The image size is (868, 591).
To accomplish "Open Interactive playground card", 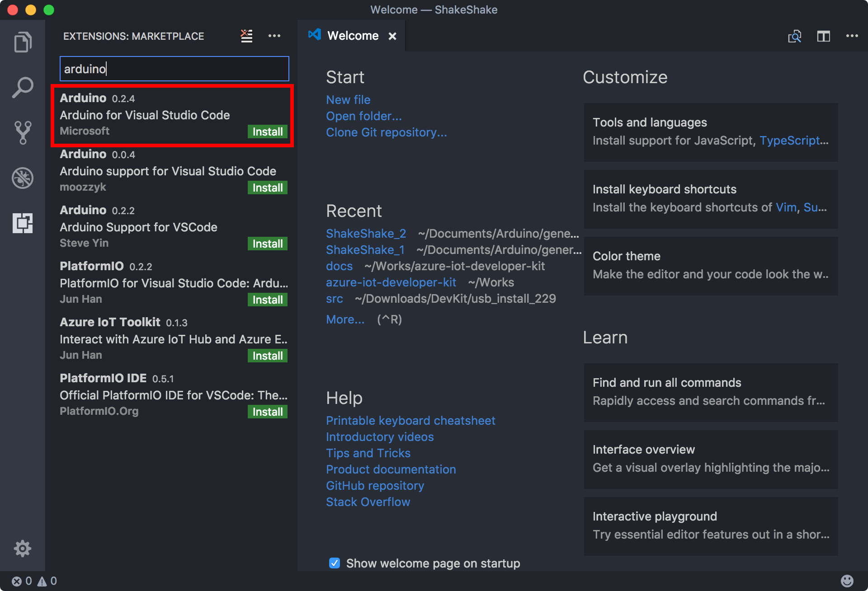I will 711,526.
